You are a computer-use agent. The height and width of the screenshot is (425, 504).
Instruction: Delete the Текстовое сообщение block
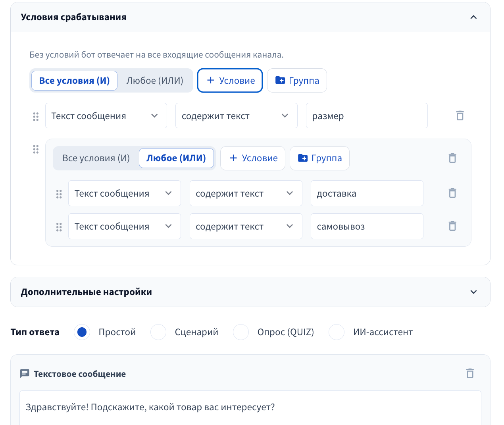pyautogui.click(x=470, y=373)
